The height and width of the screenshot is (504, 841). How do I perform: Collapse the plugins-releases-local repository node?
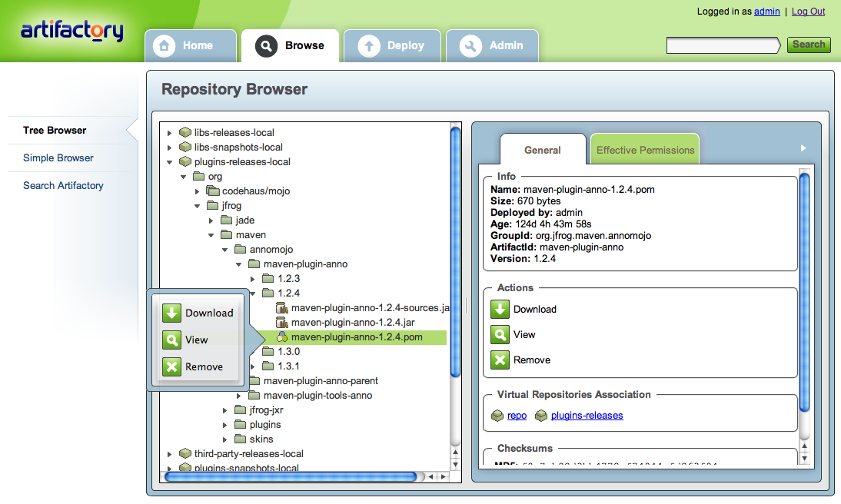coord(169,162)
